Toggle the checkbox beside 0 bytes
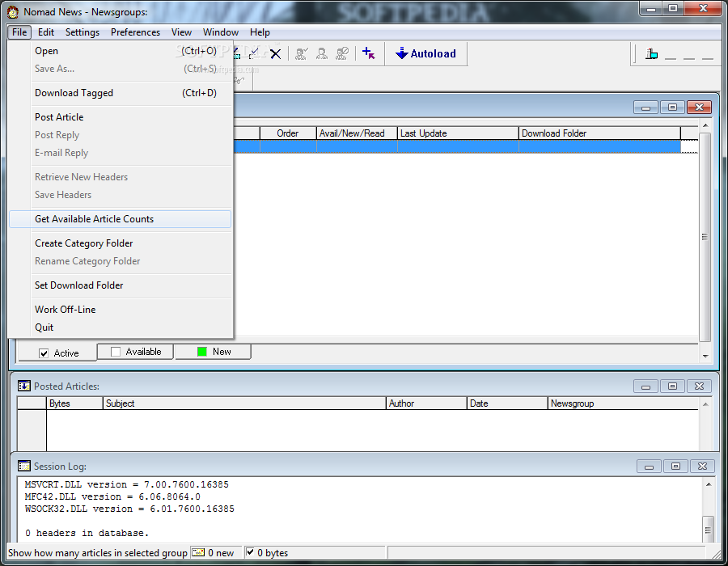Screen dimensions: 728x566 point(250,552)
